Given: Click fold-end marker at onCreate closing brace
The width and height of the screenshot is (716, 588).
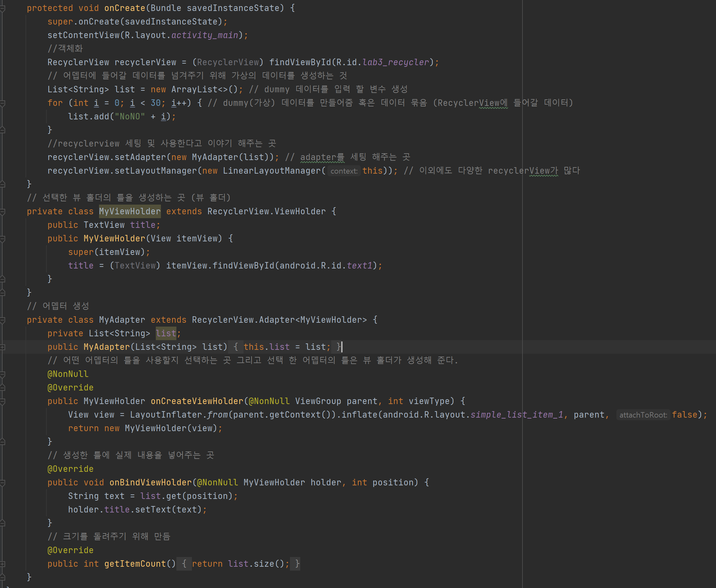Looking at the screenshot, I should pyautogui.click(x=2, y=184).
